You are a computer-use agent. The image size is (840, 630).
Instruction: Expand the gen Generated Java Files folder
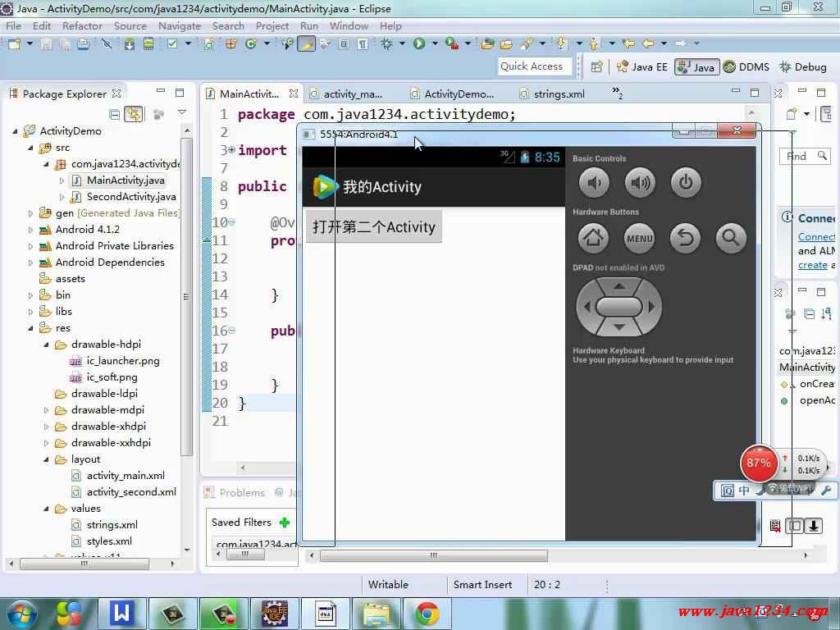tap(30, 213)
